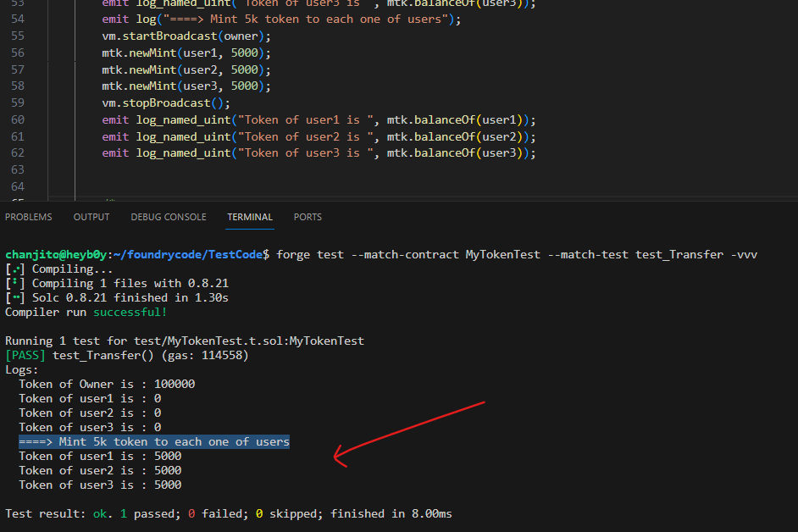Click the mtk.newMint(user1, 5000); line
The width and height of the screenshot is (798, 532).
point(186,53)
